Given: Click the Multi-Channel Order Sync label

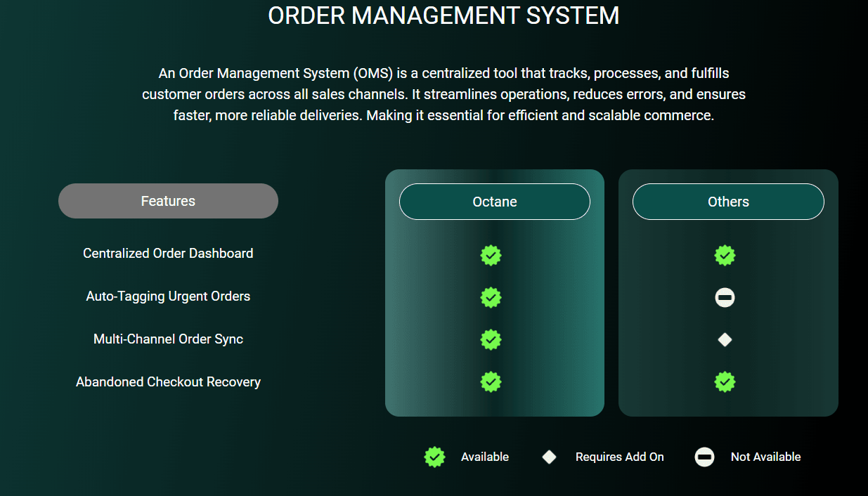Looking at the screenshot, I should tap(168, 339).
